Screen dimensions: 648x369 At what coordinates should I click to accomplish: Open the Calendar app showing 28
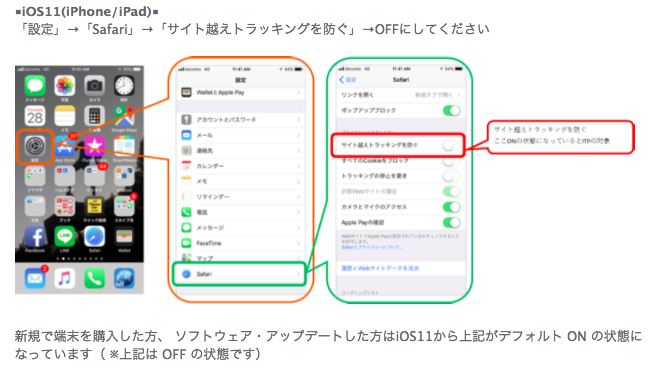[x=35, y=116]
